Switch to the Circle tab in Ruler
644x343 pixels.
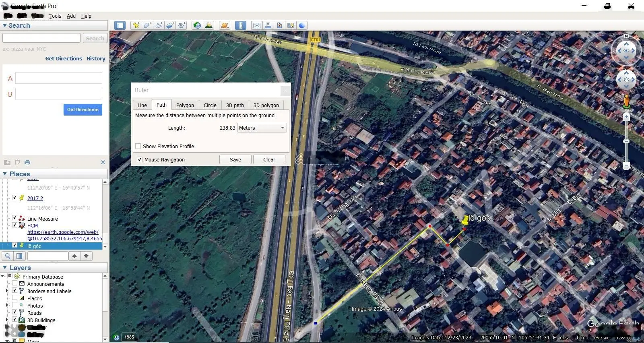tap(210, 105)
